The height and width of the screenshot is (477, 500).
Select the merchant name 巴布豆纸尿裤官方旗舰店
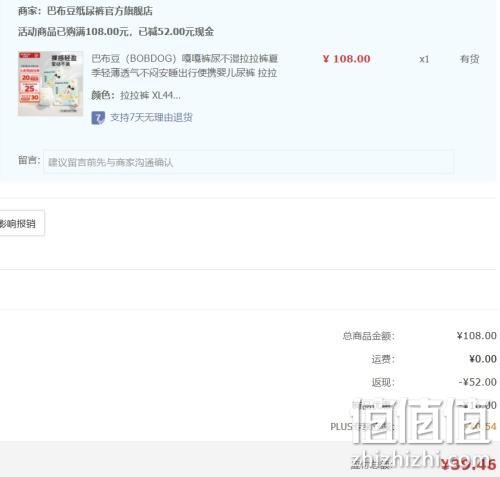[100, 11]
